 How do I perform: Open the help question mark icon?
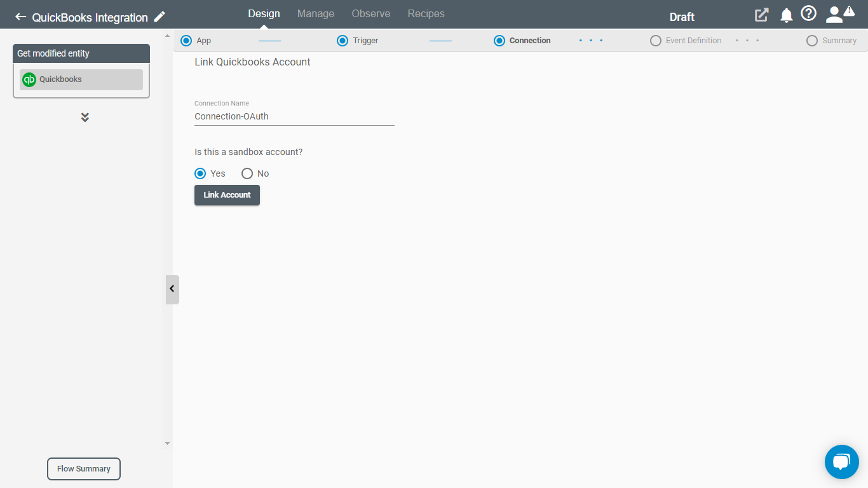808,13
